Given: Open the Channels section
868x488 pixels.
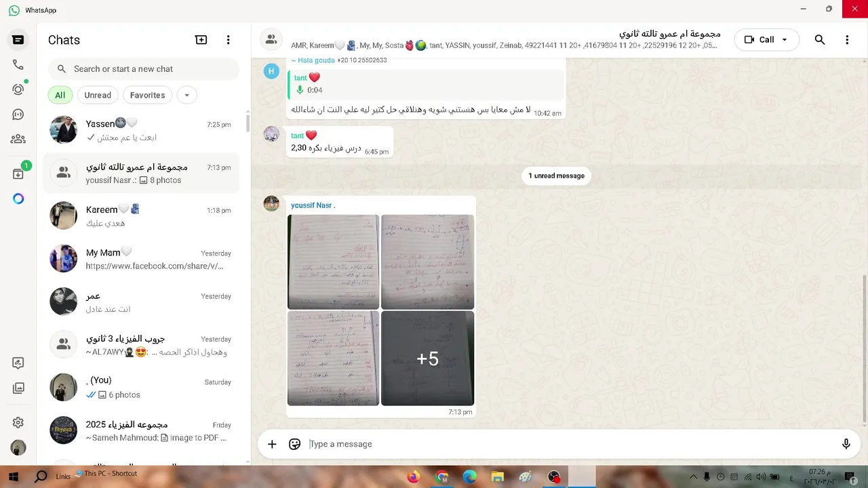Looking at the screenshot, I should tap(18, 115).
